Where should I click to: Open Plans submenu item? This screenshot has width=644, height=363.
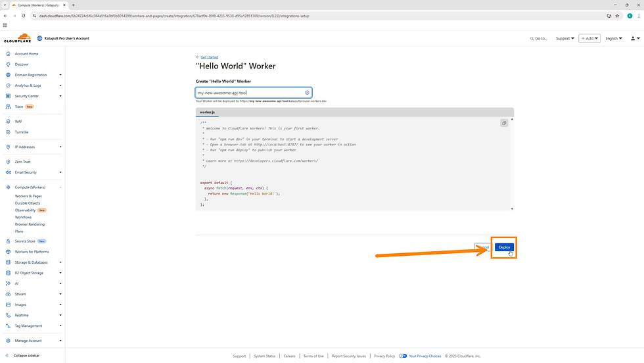coord(19,231)
